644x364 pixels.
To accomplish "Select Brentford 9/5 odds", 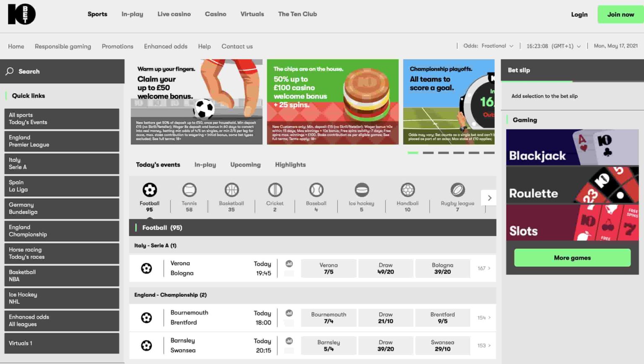I will click(442, 318).
